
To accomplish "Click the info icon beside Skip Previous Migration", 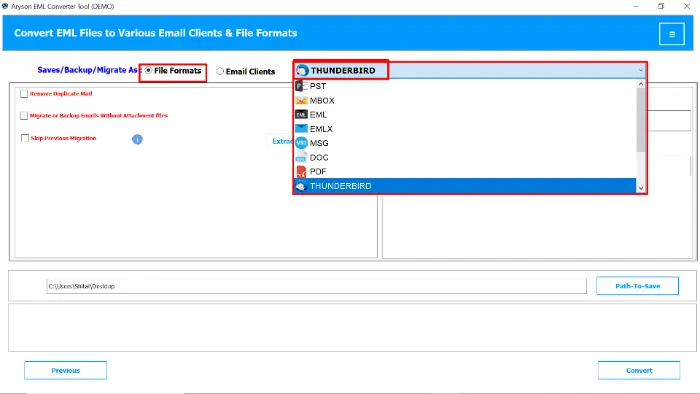I will click(137, 140).
